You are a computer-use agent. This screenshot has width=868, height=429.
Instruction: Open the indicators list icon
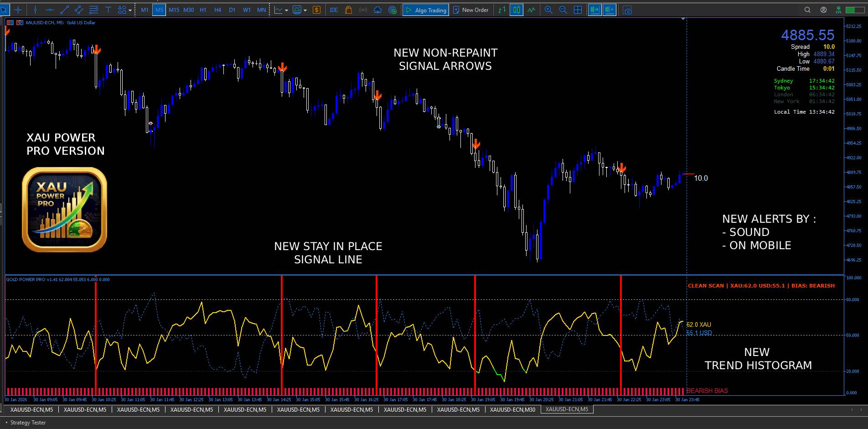(x=297, y=10)
